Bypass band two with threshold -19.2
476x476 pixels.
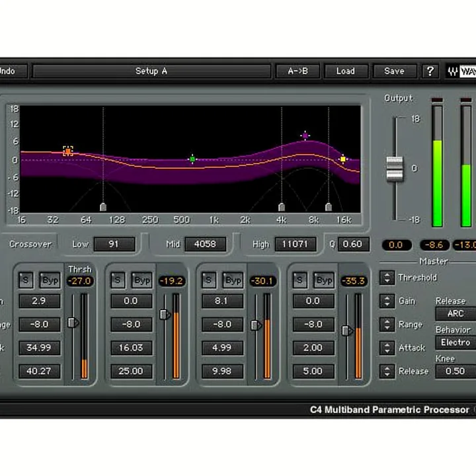[141, 280]
